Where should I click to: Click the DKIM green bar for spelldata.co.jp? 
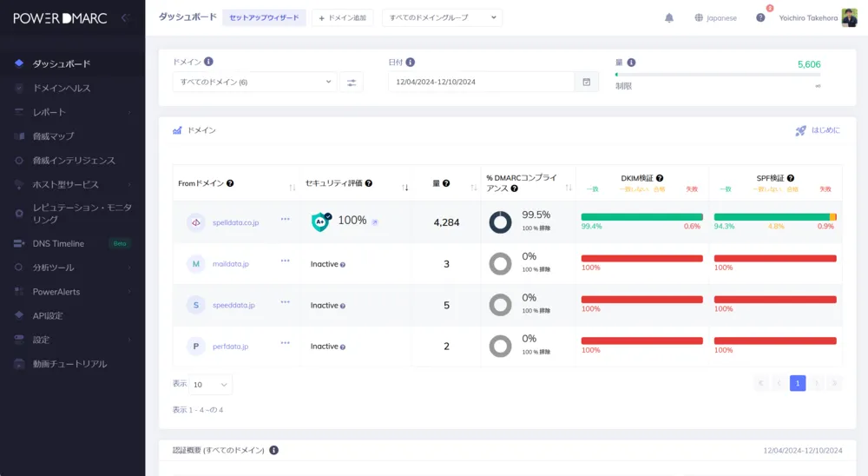(641, 217)
